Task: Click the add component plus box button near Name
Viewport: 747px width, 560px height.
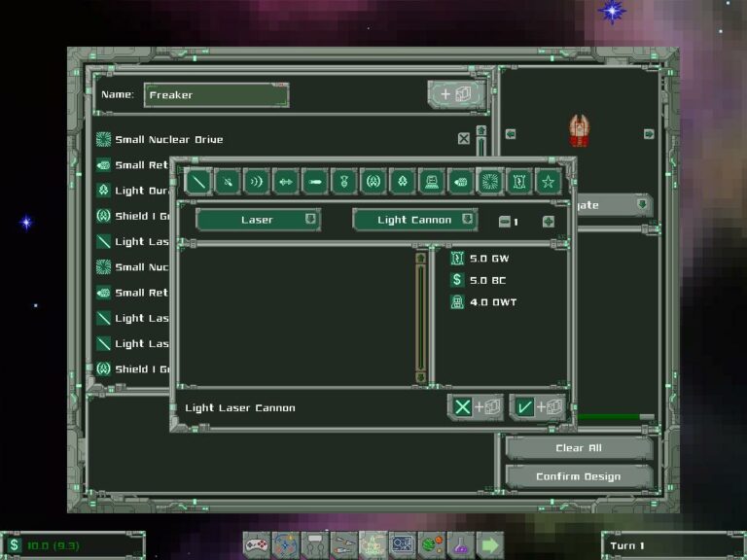Action: [x=456, y=94]
